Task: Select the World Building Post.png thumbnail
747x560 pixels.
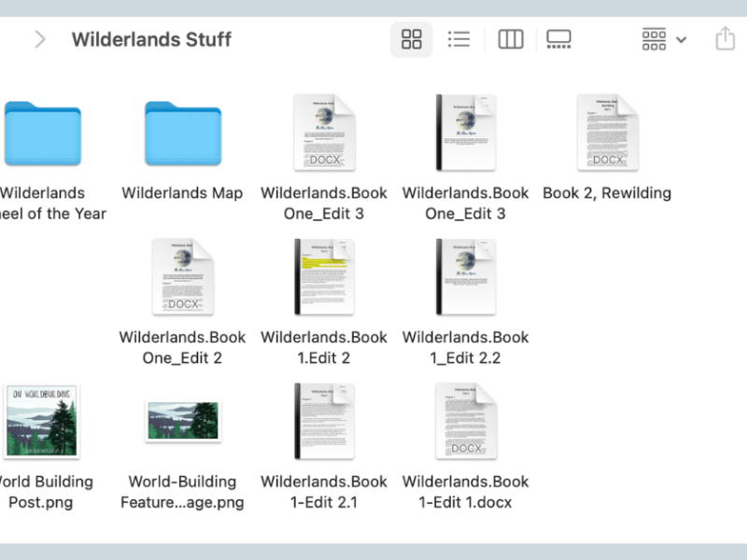Action: [41, 421]
